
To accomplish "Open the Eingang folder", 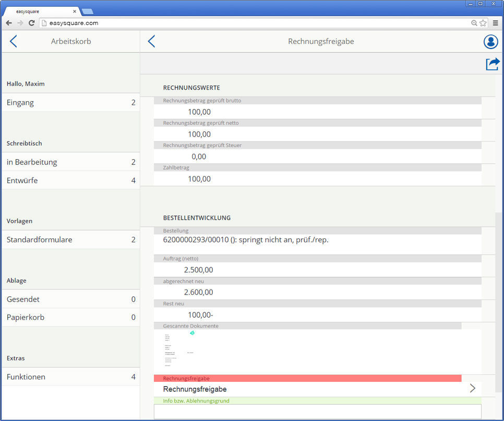I will click(x=70, y=103).
